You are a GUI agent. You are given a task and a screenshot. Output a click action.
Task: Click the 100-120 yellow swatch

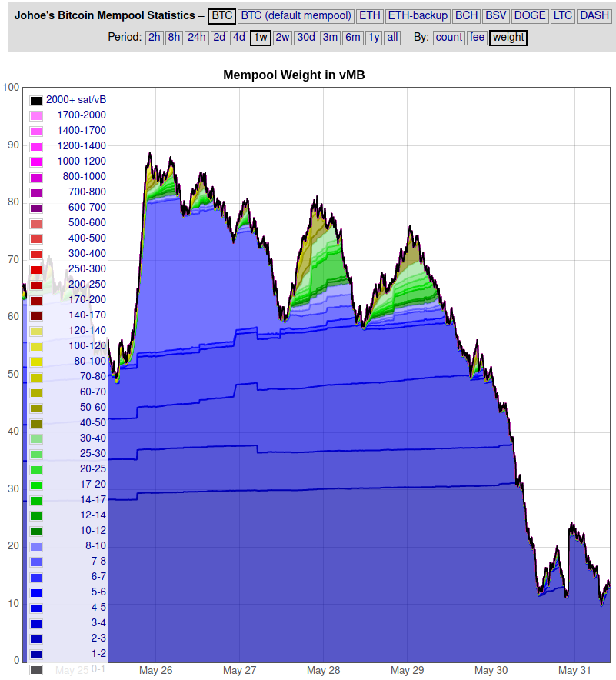pyautogui.click(x=36, y=347)
